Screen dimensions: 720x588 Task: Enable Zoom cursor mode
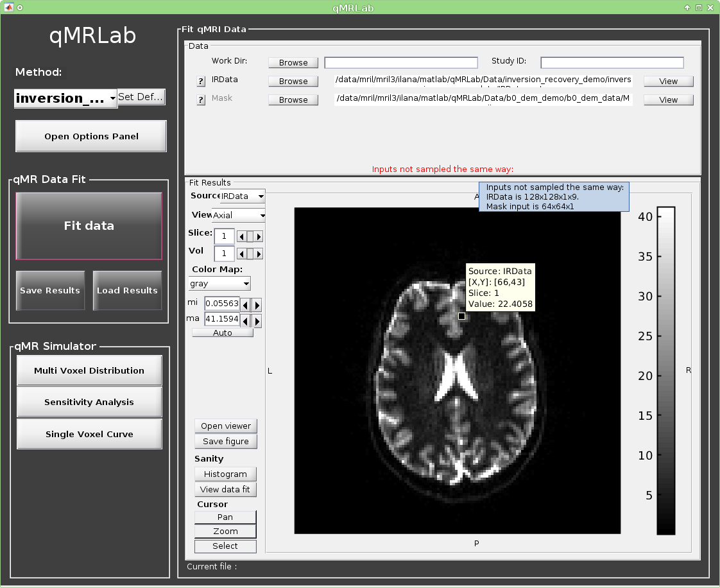(225, 532)
